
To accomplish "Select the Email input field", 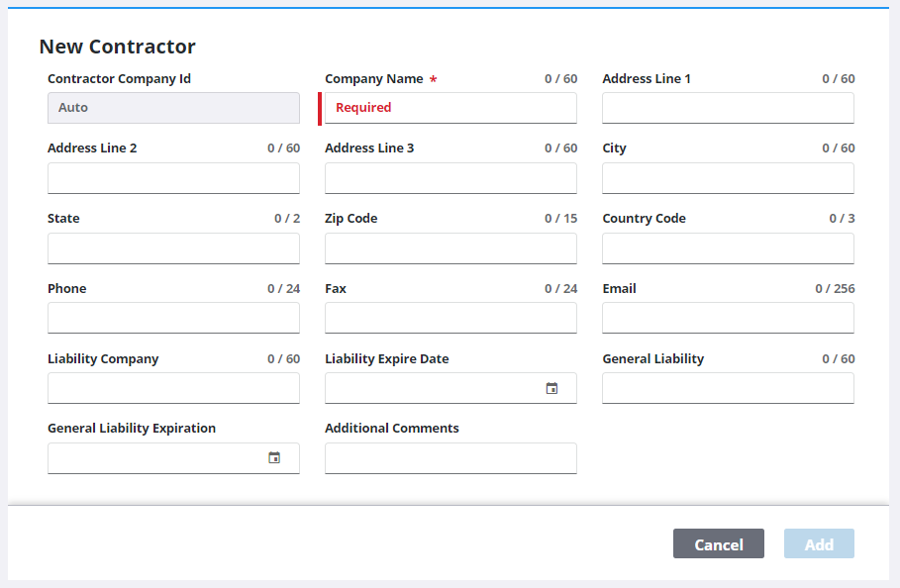I will (728, 318).
